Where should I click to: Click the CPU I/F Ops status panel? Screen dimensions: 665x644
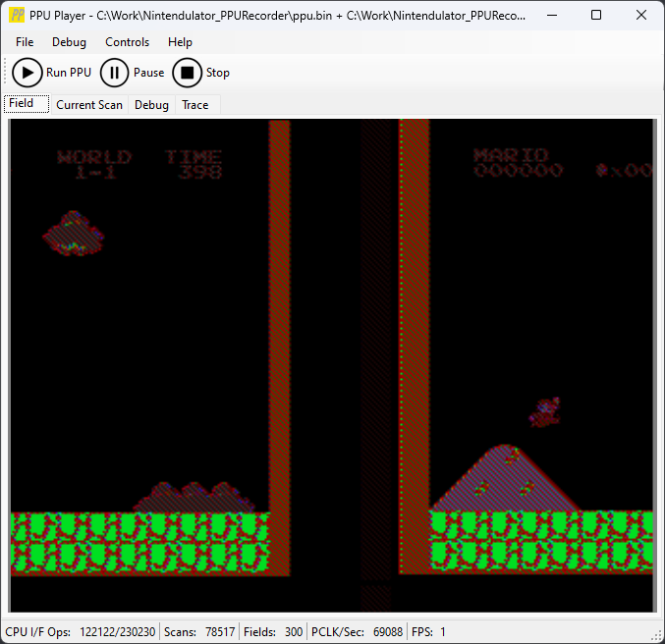pos(81,632)
